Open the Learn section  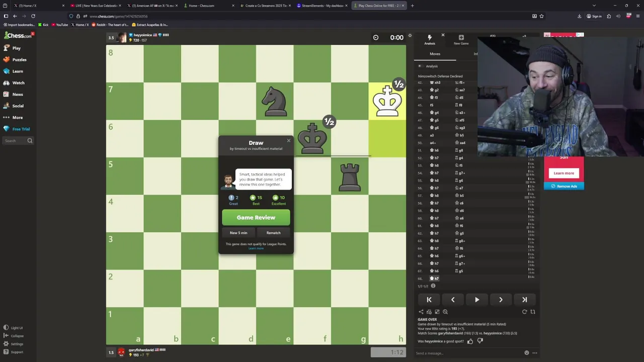(14, 71)
